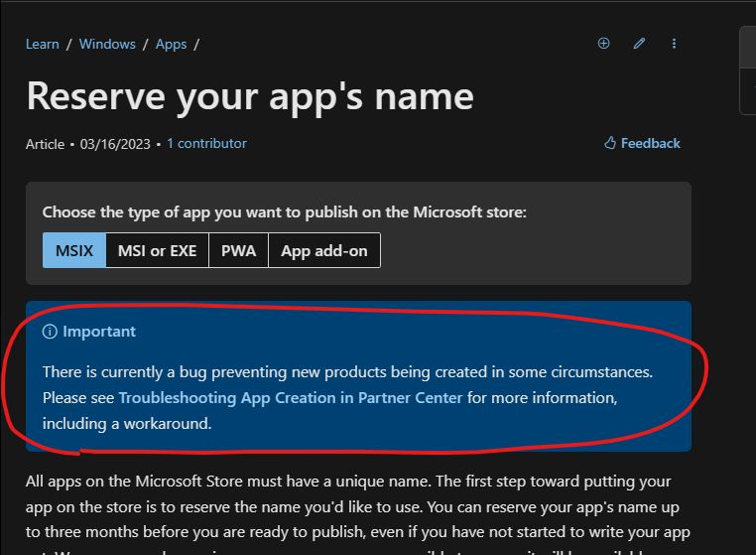The height and width of the screenshot is (555, 756).
Task: Click the Important alert heading
Action: 99,332
